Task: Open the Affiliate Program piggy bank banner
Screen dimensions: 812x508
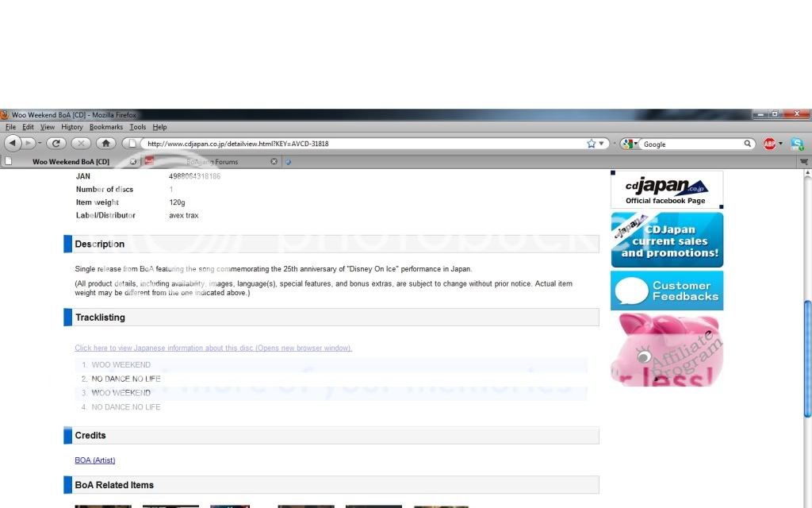Action: point(667,349)
